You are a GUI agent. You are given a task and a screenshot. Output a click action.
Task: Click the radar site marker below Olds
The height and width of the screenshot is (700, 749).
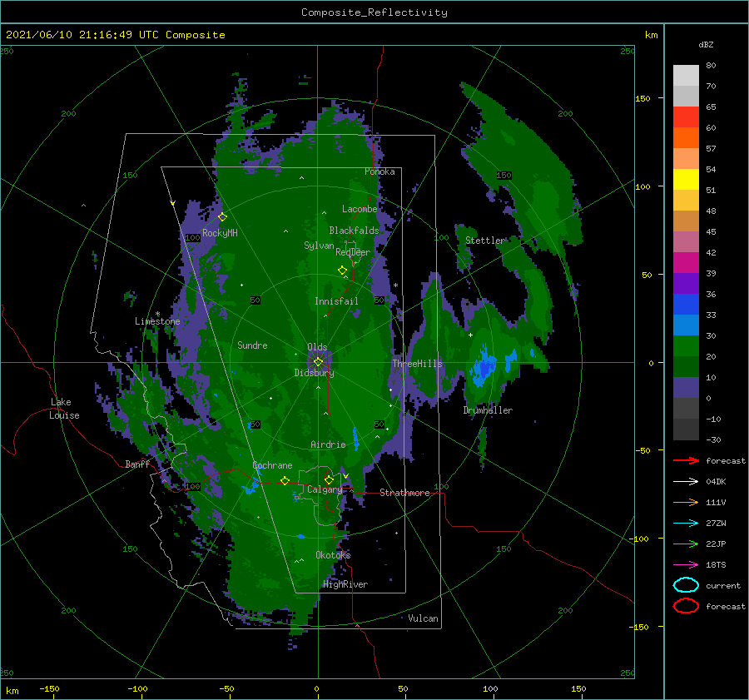coord(318,362)
